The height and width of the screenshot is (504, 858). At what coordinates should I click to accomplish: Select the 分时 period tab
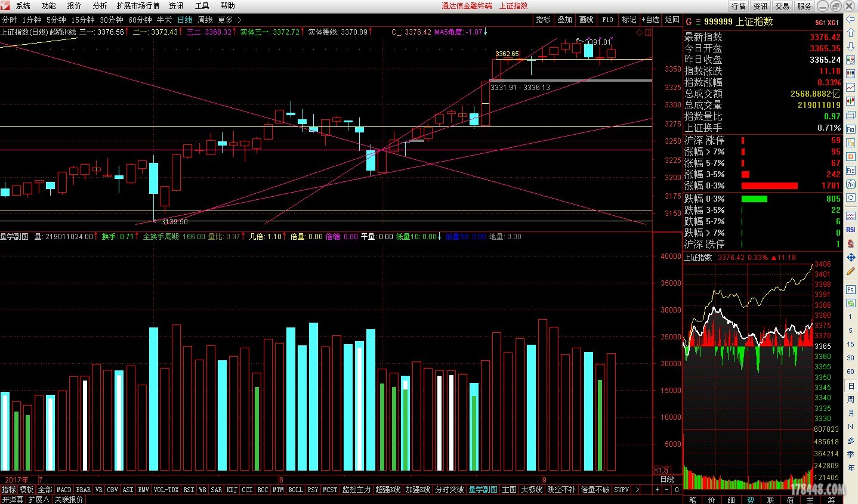[10, 20]
